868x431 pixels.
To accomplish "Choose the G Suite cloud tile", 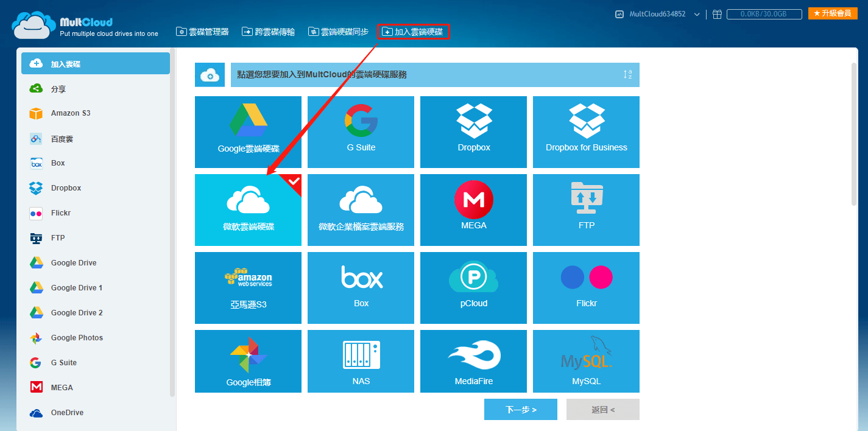I will 361,132.
